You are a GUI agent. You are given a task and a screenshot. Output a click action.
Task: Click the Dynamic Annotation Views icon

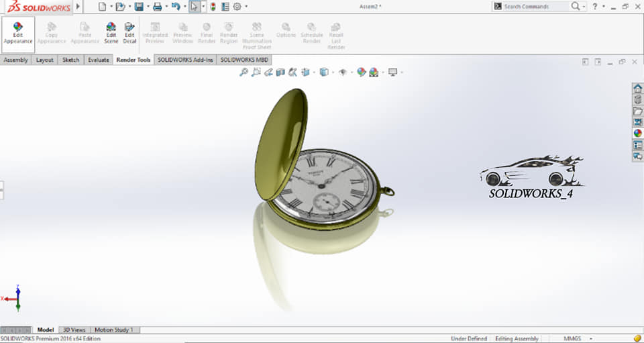(x=292, y=72)
